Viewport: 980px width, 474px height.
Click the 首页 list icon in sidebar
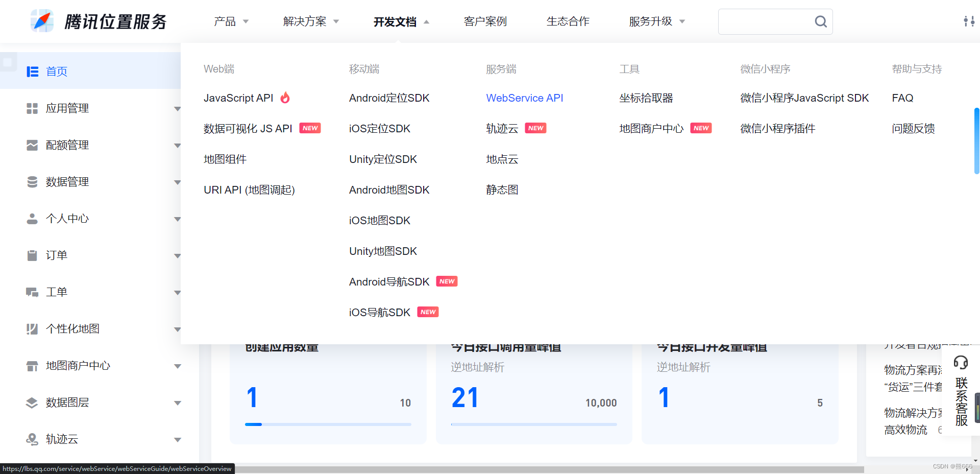pyautogui.click(x=33, y=72)
